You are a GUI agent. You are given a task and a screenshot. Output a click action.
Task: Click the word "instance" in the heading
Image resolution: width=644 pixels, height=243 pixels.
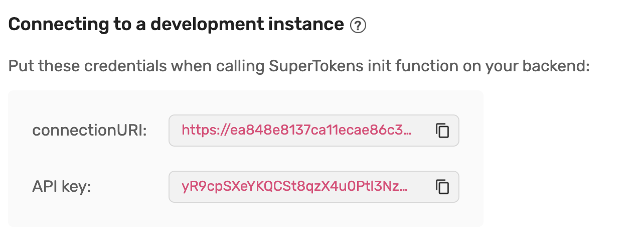click(309, 24)
